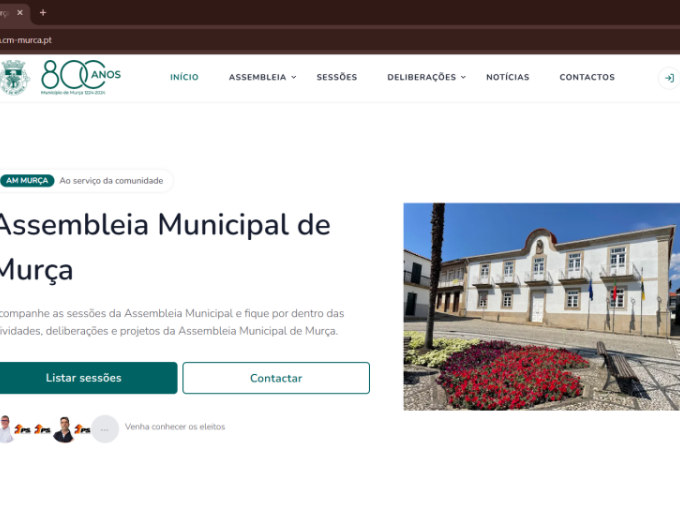680x510 pixels.
Task: Click the first elected member avatar in white shirt
Action: [6, 428]
